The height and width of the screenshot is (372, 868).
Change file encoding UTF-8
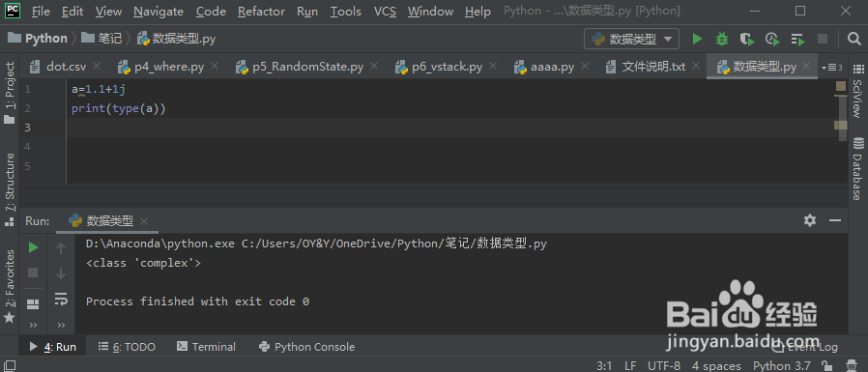664,366
